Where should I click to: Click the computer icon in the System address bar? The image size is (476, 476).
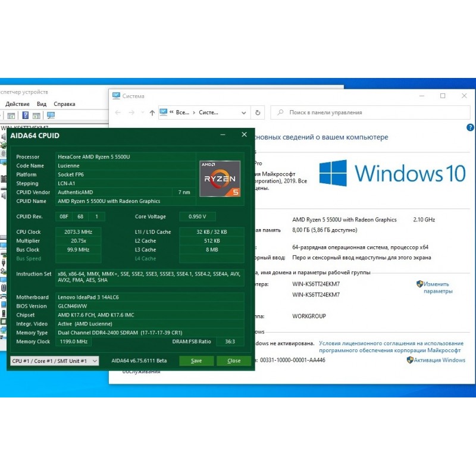[163, 112]
